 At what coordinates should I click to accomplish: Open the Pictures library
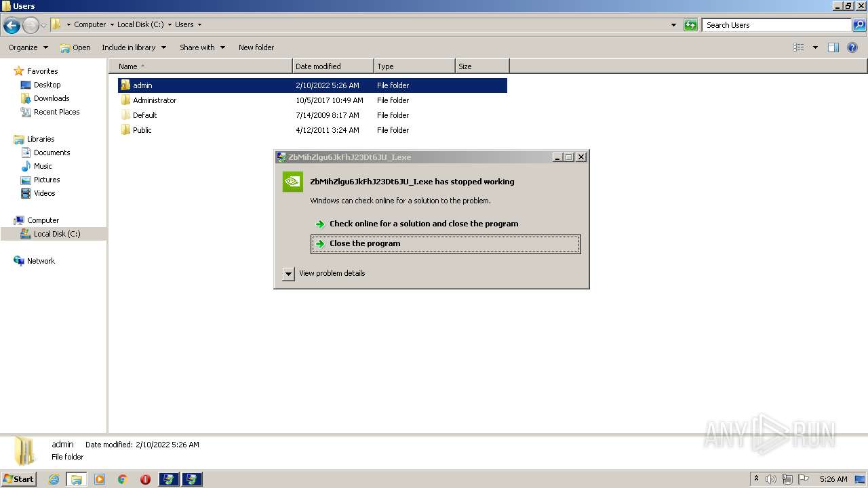click(x=47, y=180)
